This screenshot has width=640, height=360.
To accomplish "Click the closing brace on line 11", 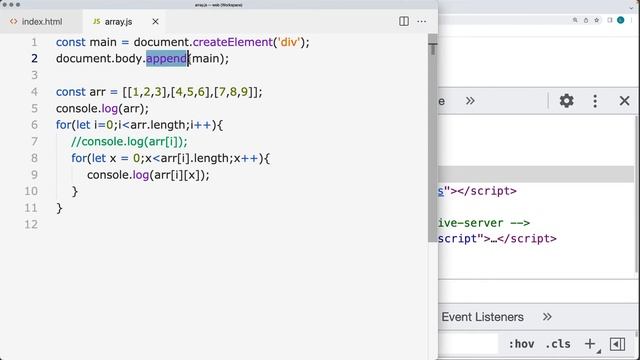I will pos(59,208).
